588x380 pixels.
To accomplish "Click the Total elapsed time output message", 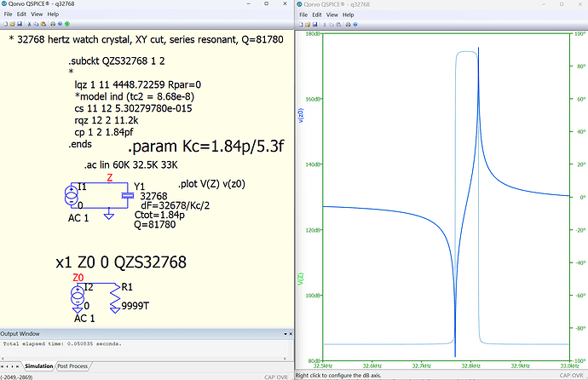I will coord(62,343).
